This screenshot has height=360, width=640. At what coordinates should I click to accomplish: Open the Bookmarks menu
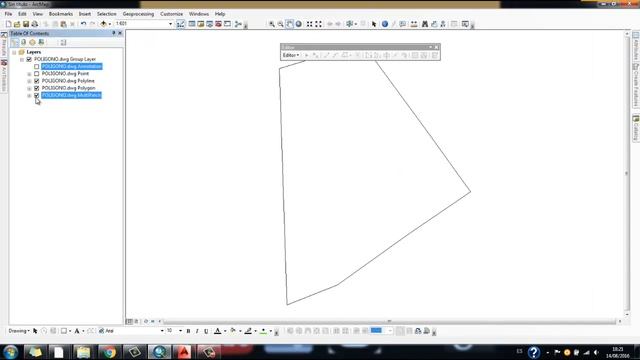pyautogui.click(x=61, y=14)
